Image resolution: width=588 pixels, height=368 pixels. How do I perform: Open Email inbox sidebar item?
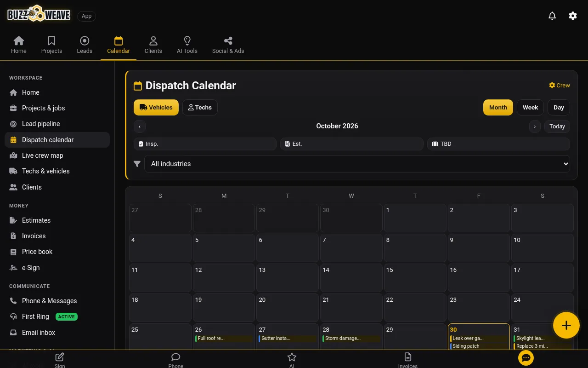[x=57, y=333]
